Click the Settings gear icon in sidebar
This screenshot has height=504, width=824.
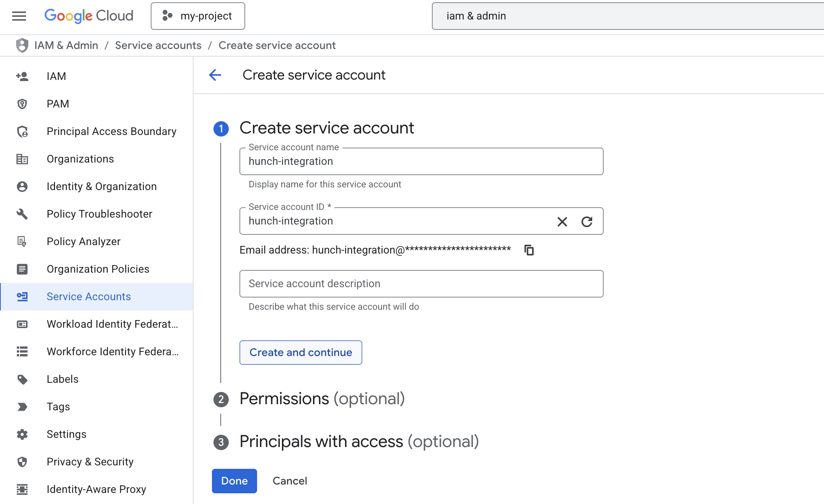[x=22, y=434]
